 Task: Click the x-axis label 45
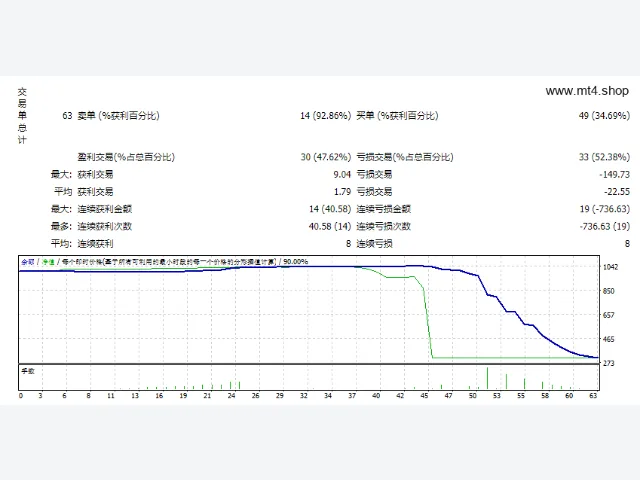(424, 396)
